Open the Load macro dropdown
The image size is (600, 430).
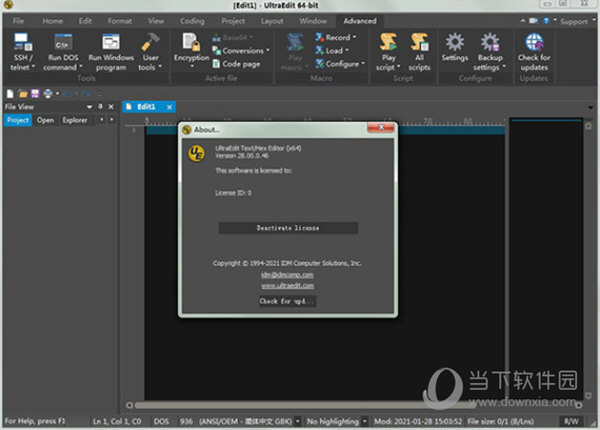(x=332, y=50)
